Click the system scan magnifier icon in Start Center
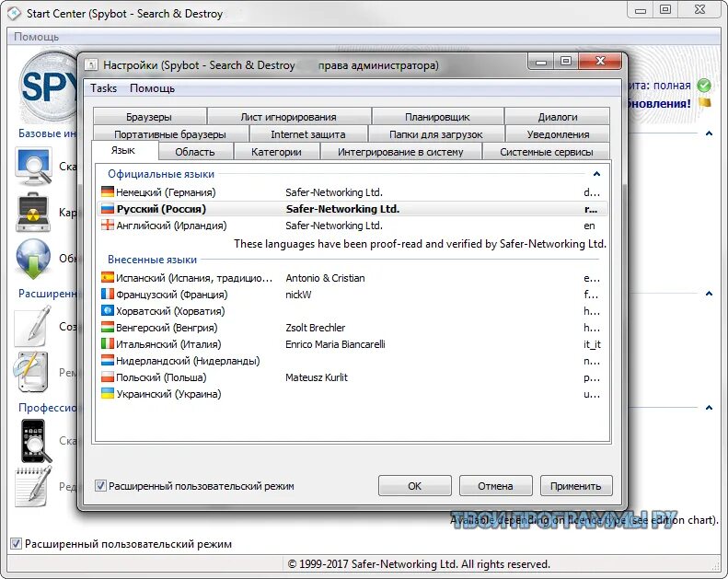The height and width of the screenshot is (579, 728). 33,166
